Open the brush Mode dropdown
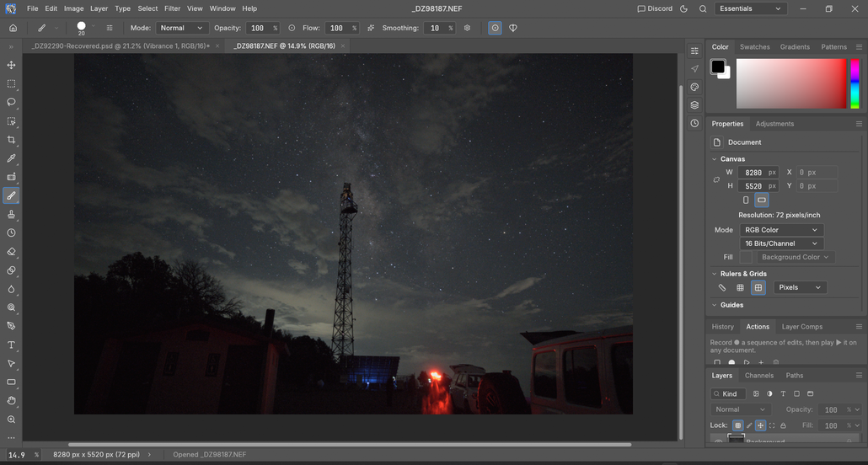Viewport: 868px width, 465px height. pyautogui.click(x=182, y=28)
